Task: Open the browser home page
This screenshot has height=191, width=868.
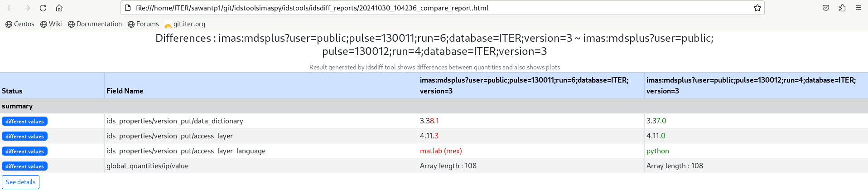Action: pos(59,8)
